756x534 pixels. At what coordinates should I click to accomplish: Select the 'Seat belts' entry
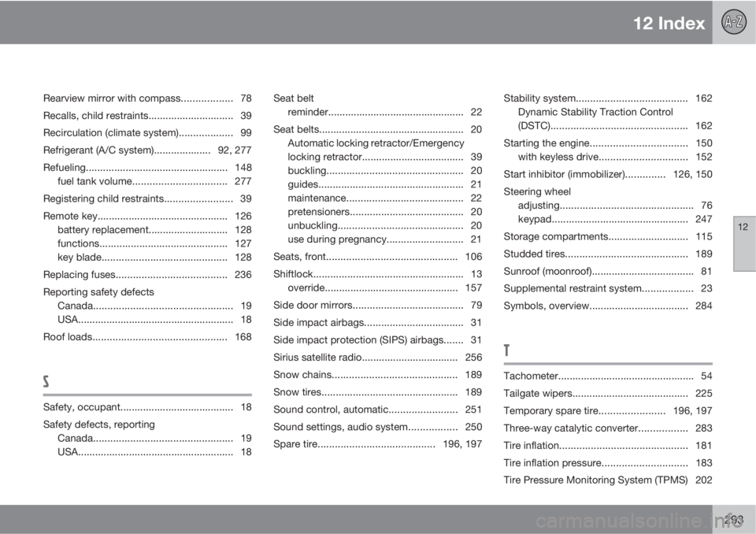(x=377, y=130)
